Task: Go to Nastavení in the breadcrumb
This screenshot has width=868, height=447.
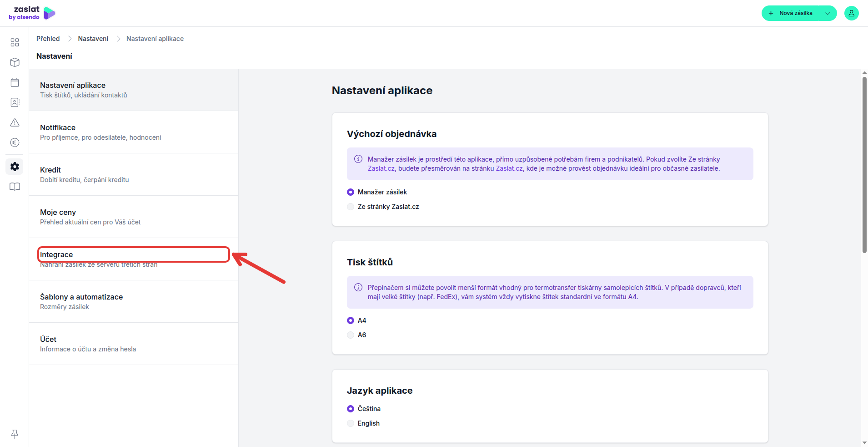Action: (93, 39)
